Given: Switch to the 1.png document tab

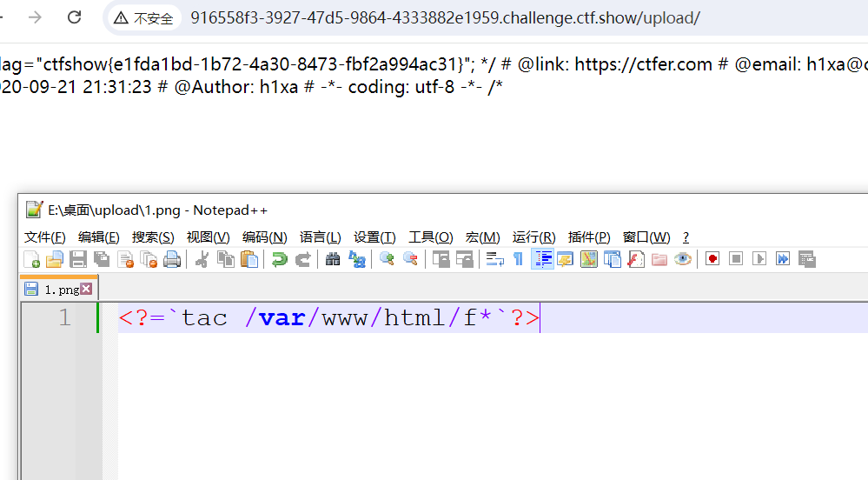Looking at the screenshot, I should [60, 289].
